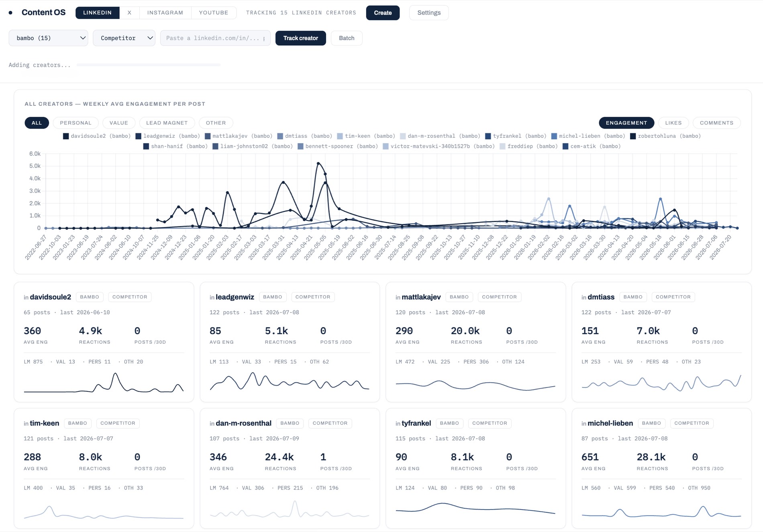Open the michel-lieben creator name
Image resolution: width=763 pixels, height=532 pixels.
tap(610, 423)
